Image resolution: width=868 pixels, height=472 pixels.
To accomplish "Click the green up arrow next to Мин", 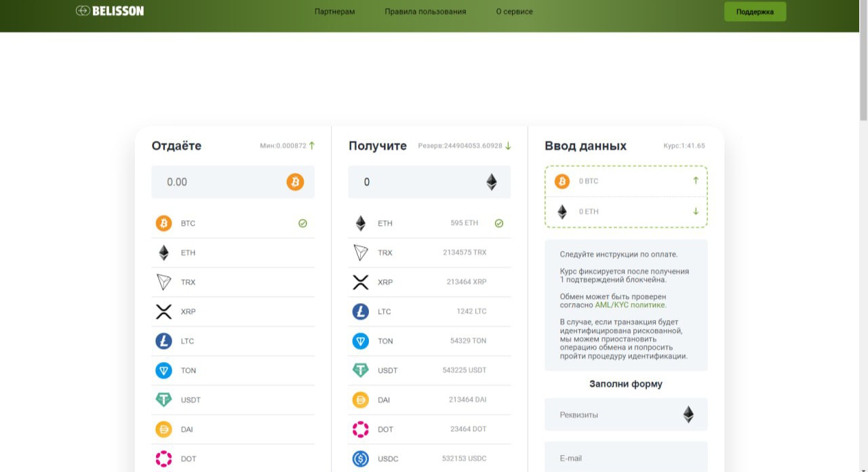I will [x=312, y=145].
